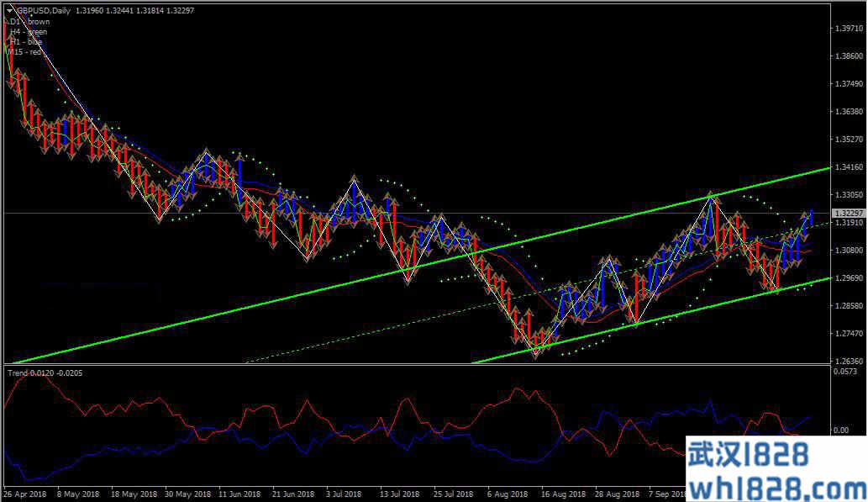Click the GBPUSD,Daily chart title
Viewport: 868px width, 502px height.
[43, 11]
